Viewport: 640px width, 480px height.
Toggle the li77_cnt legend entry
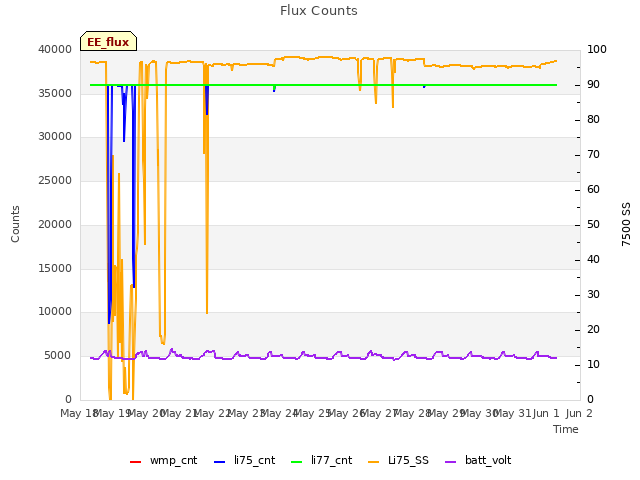[321, 460]
